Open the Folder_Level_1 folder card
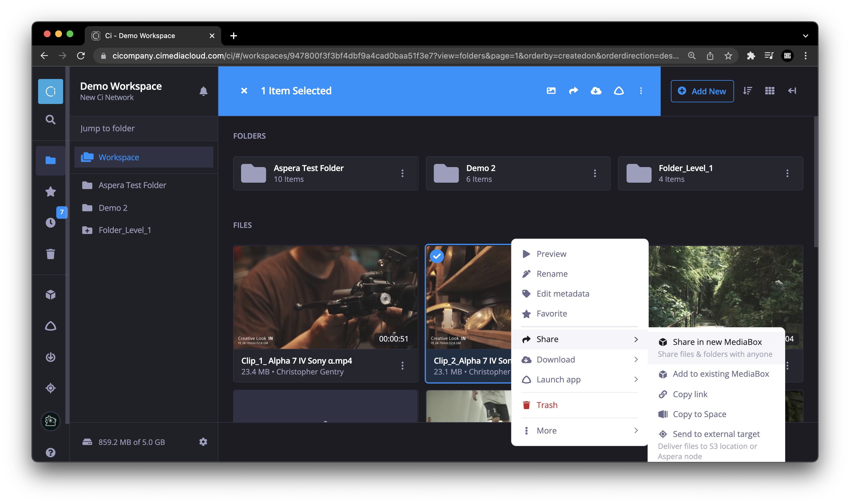850x504 pixels. tap(710, 173)
